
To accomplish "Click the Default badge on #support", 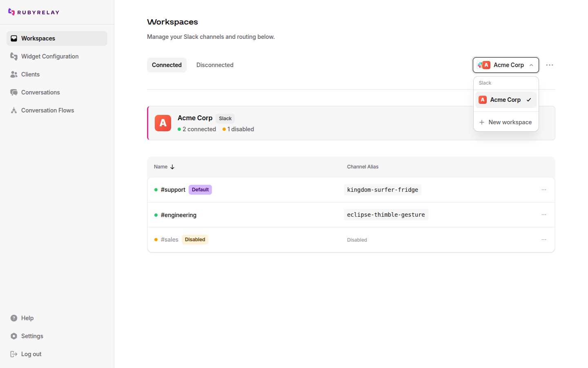I will coord(200,190).
